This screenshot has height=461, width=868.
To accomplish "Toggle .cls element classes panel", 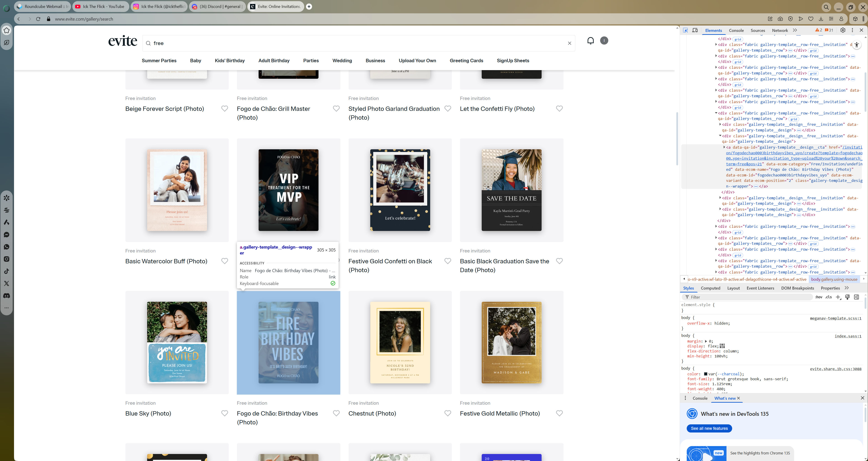I will coord(829,297).
